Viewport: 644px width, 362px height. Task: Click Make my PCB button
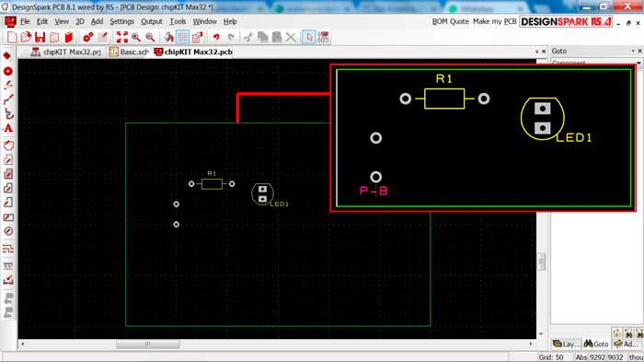(x=495, y=21)
